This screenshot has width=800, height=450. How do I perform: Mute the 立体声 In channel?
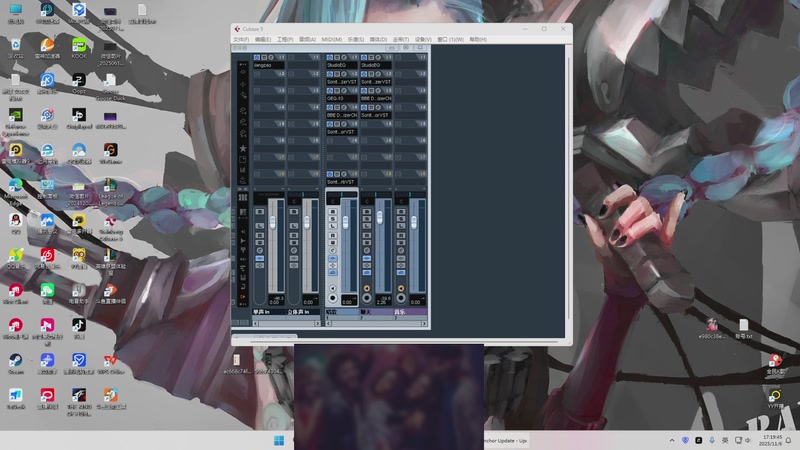tap(294, 211)
